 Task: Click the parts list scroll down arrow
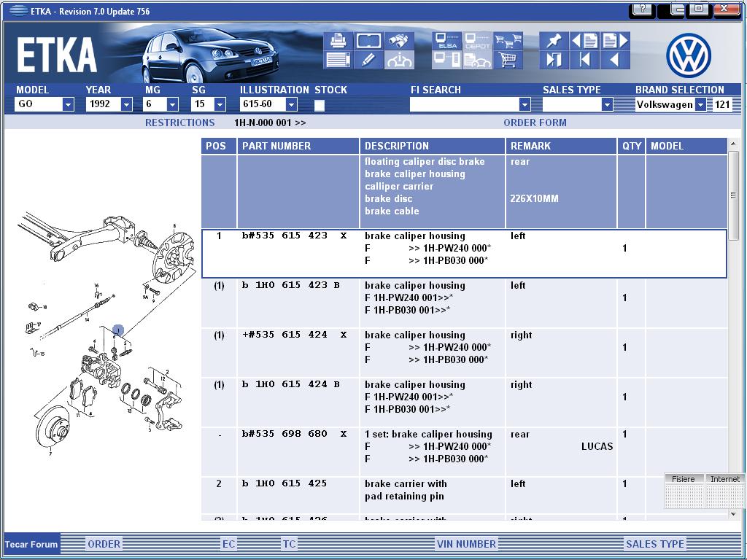(x=733, y=514)
